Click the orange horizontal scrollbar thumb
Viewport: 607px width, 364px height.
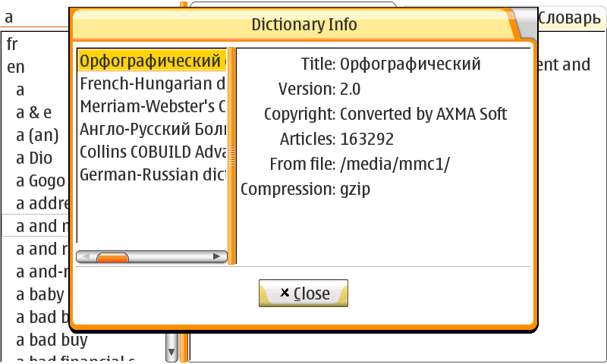[x=112, y=258]
